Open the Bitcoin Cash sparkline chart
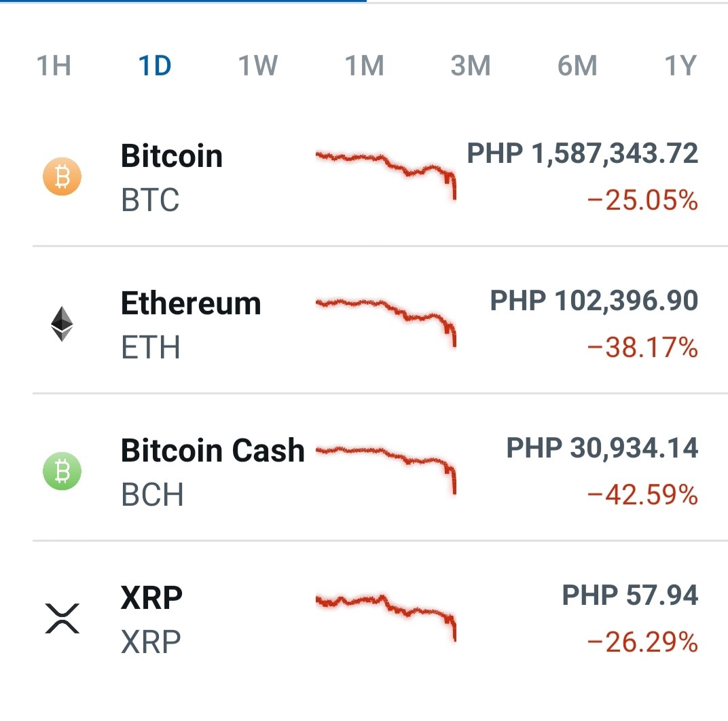Screen dimensions: 728x721 386,469
